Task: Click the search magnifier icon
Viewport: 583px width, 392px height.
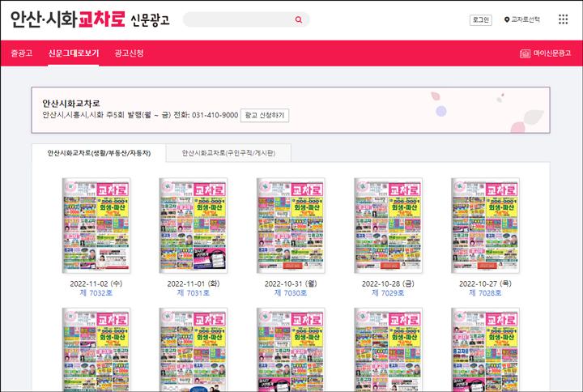Action: (299, 19)
